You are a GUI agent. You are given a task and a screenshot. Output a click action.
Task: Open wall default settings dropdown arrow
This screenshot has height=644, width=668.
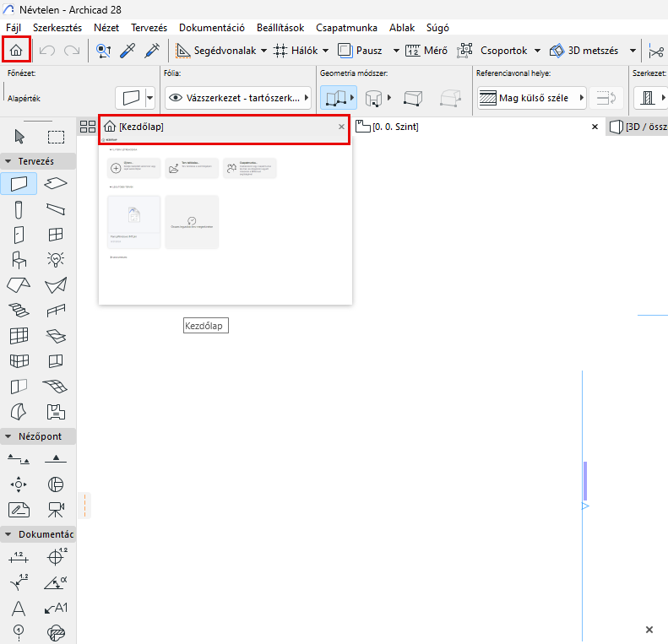150,98
